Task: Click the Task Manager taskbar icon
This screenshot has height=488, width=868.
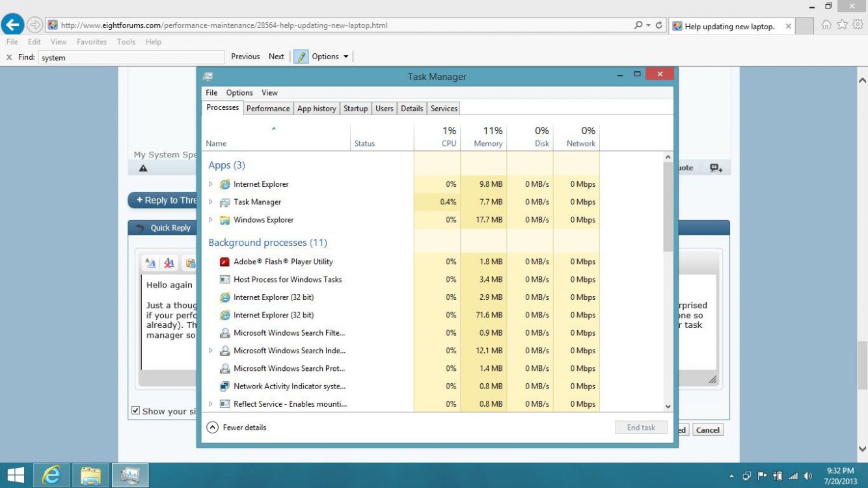Action: 130,475
